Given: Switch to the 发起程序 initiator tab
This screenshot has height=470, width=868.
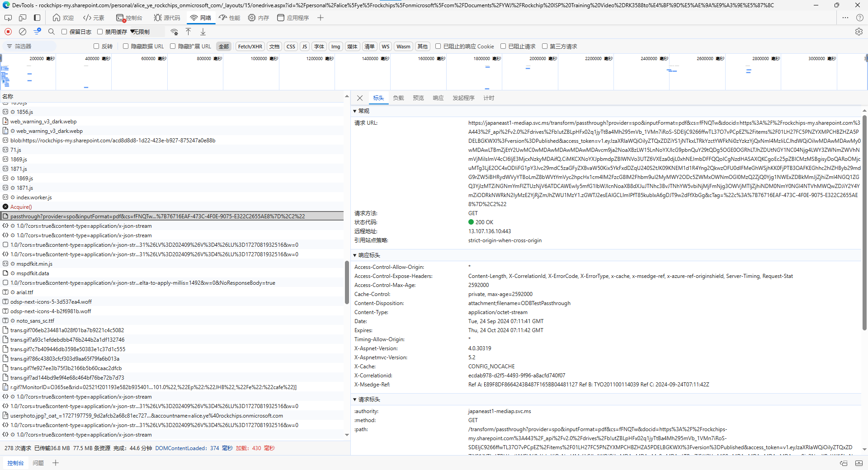Looking at the screenshot, I should (x=463, y=98).
